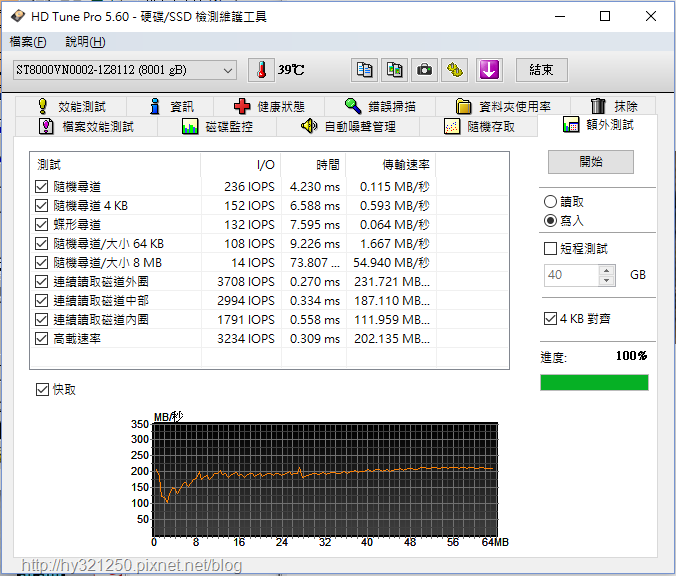Select the 額外測試 extra tests tab
676x576 pixels.
click(598, 125)
